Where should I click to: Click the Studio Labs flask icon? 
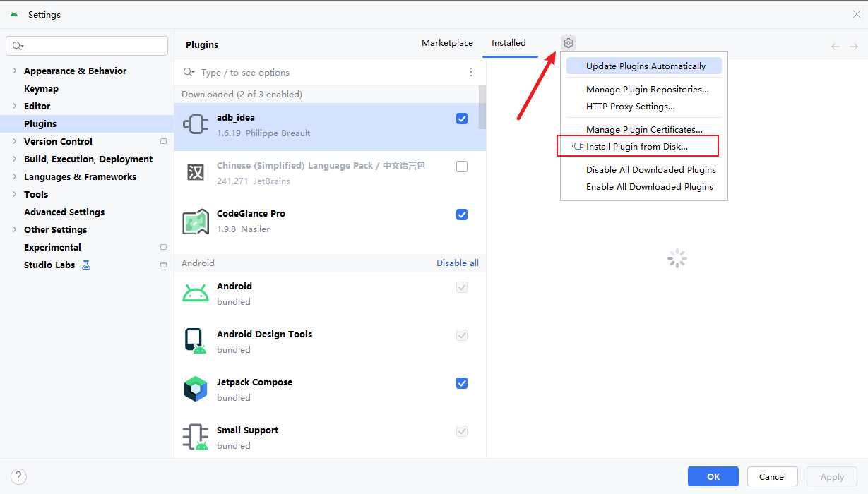click(x=86, y=265)
